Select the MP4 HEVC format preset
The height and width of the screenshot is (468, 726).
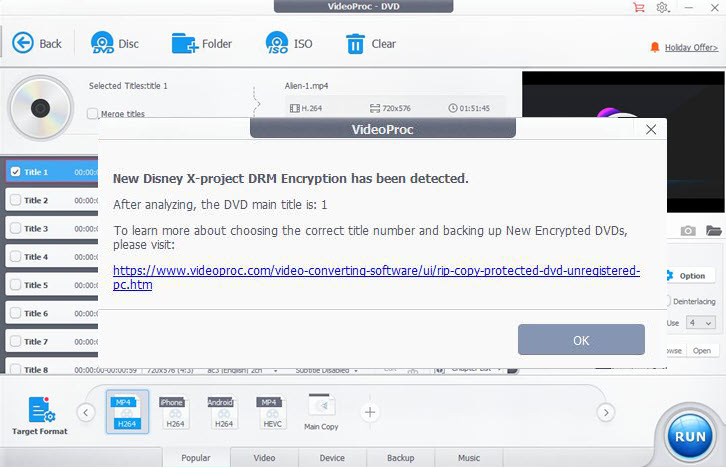click(x=272, y=412)
